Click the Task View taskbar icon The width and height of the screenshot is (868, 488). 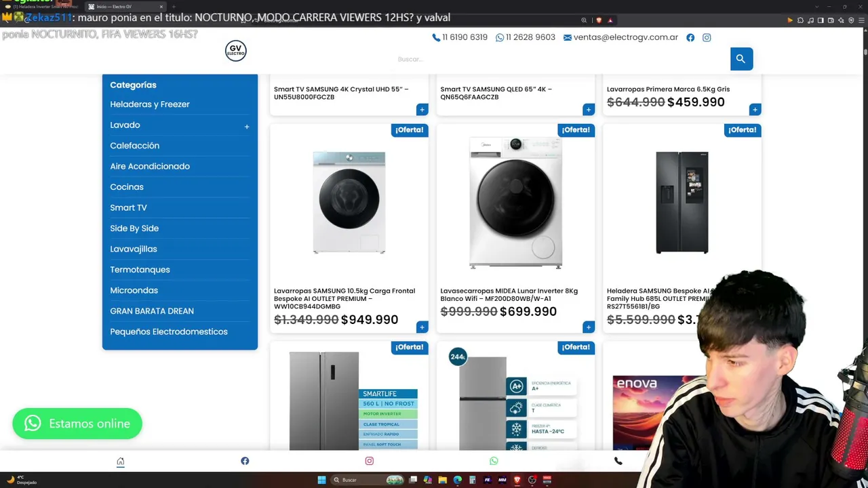[412, 480]
